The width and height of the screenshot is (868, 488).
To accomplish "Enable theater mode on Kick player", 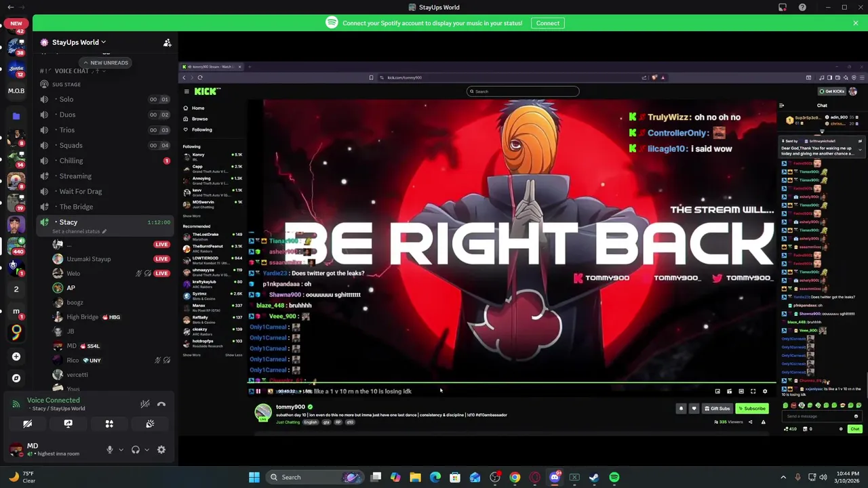I will 741,391.
